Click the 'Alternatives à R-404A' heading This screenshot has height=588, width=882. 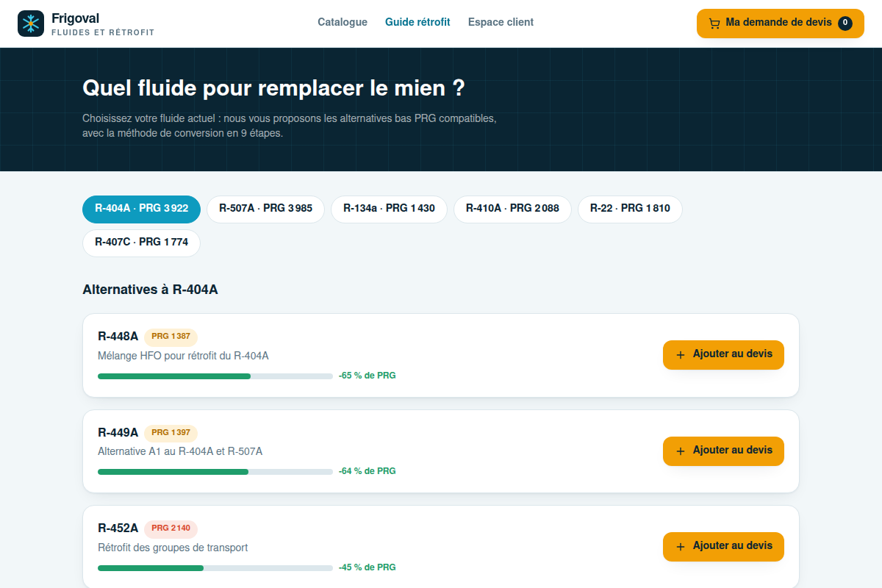(150, 290)
